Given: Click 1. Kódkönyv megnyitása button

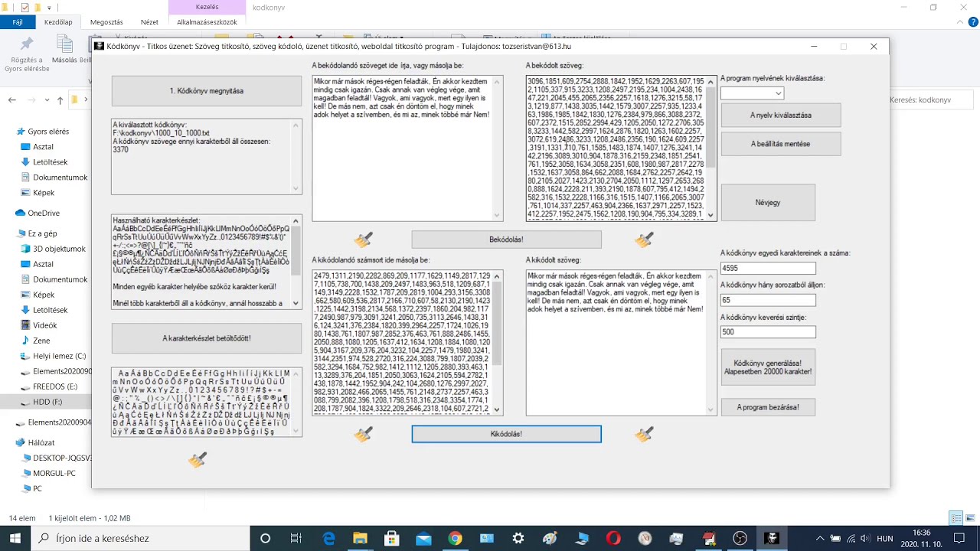Looking at the screenshot, I should coord(207,91).
